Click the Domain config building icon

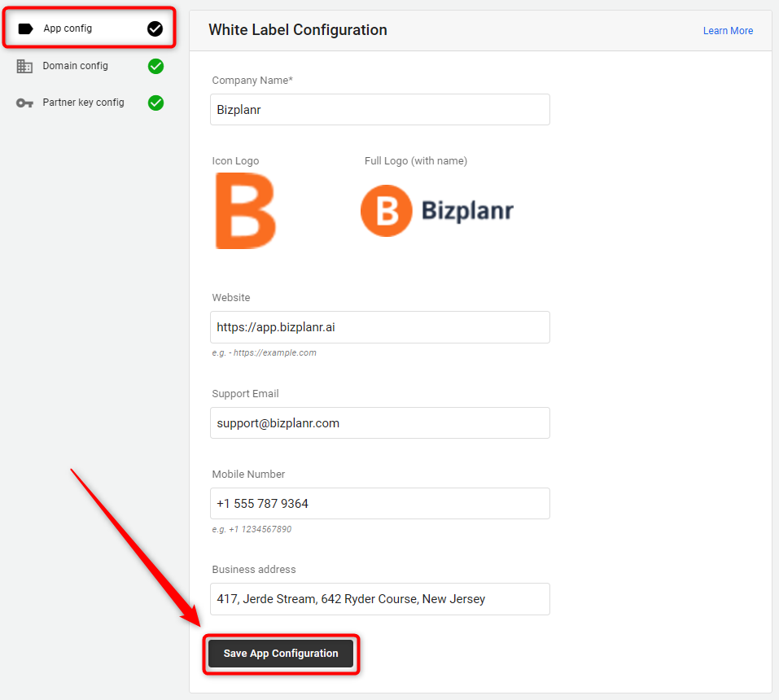coord(24,66)
